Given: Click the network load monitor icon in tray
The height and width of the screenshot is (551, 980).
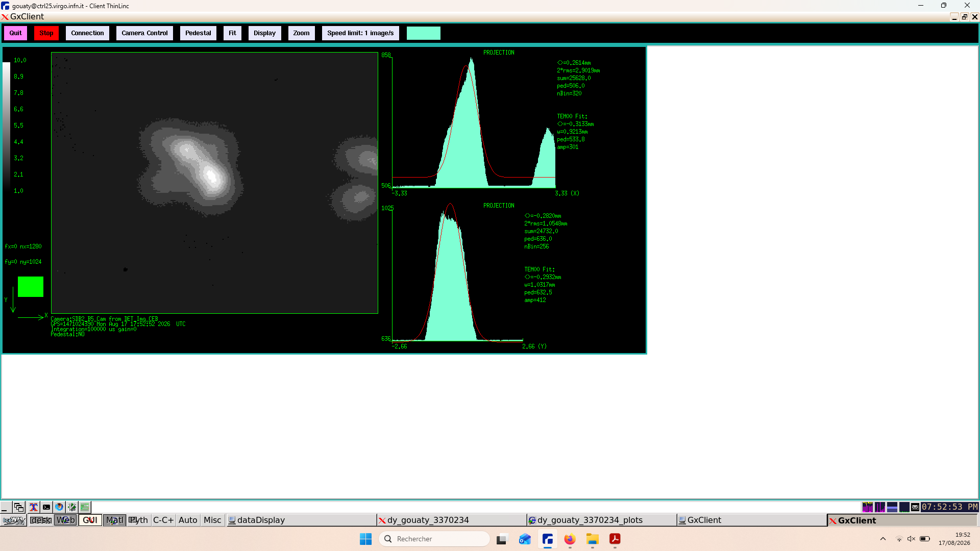Looking at the screenshot, I should click(x=879, y=507).
